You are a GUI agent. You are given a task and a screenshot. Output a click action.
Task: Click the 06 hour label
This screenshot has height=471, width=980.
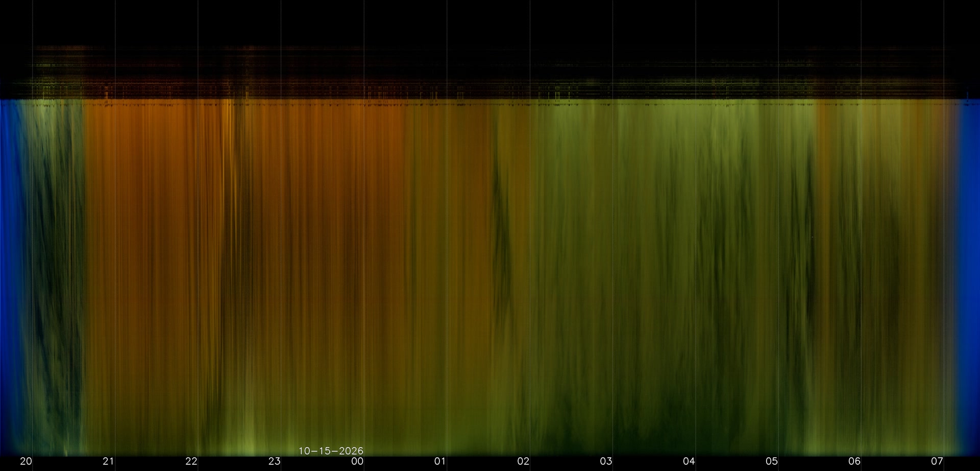point(854,461)
